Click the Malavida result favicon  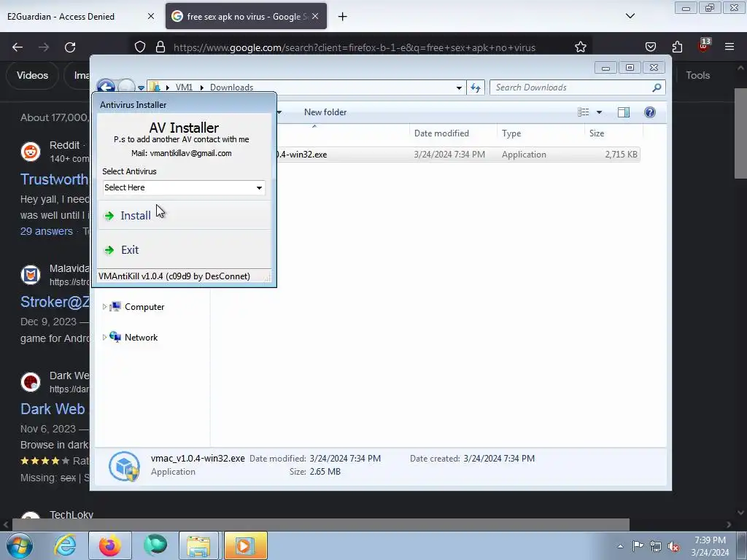31,275
